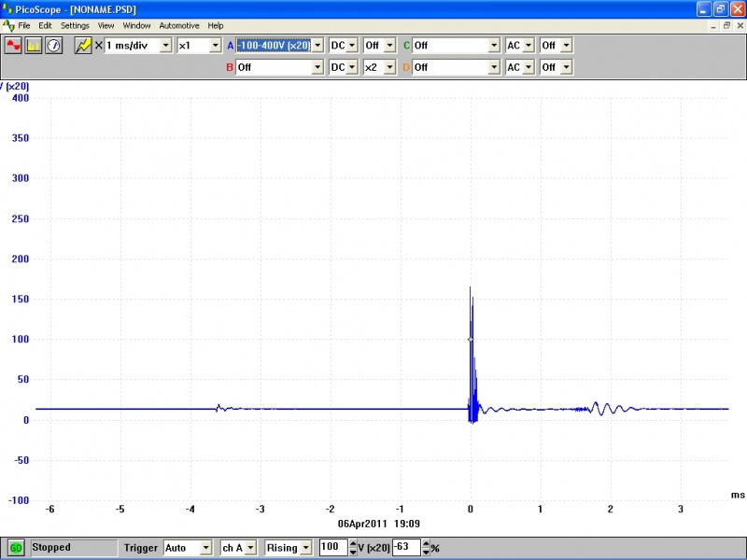Open the Settings menu

pyautogui.click(x=76, y=25)
